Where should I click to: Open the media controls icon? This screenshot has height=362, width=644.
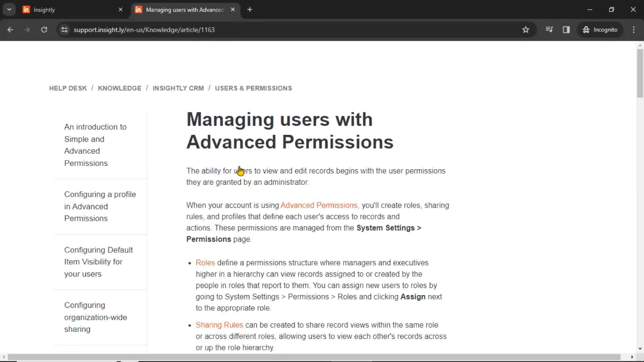549,30
